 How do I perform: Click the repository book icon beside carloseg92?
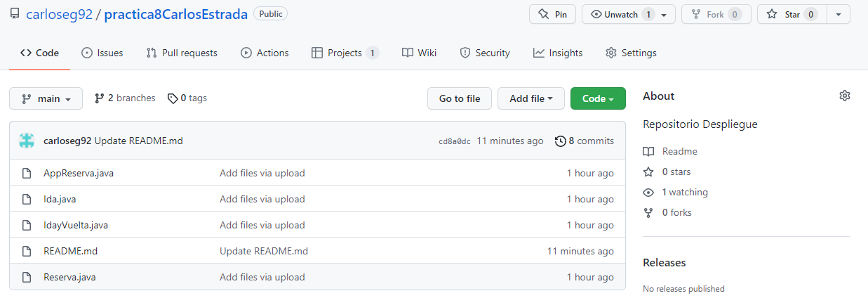[15, 14]
